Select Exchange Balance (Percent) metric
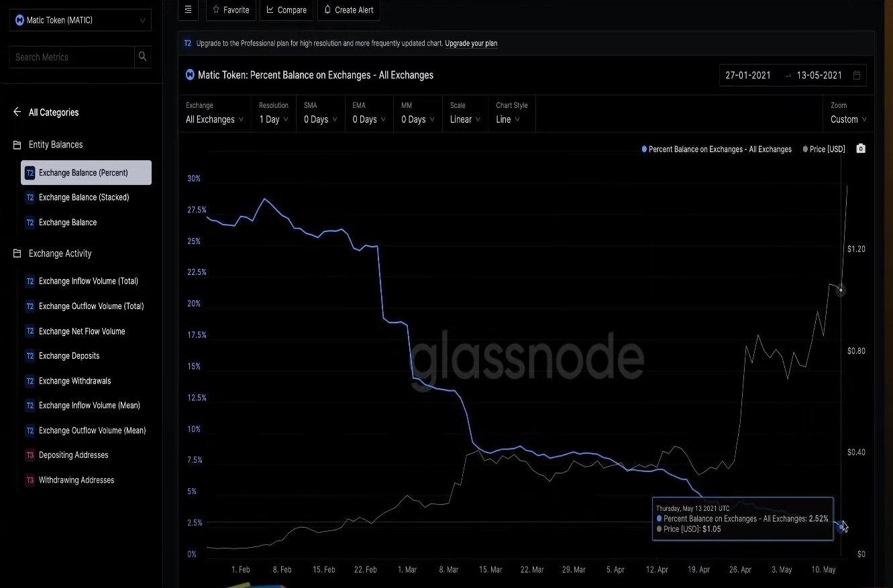Image resolution: width=893 pixels, height=588 pixels. pyautogui.click(x=86, y=172)
